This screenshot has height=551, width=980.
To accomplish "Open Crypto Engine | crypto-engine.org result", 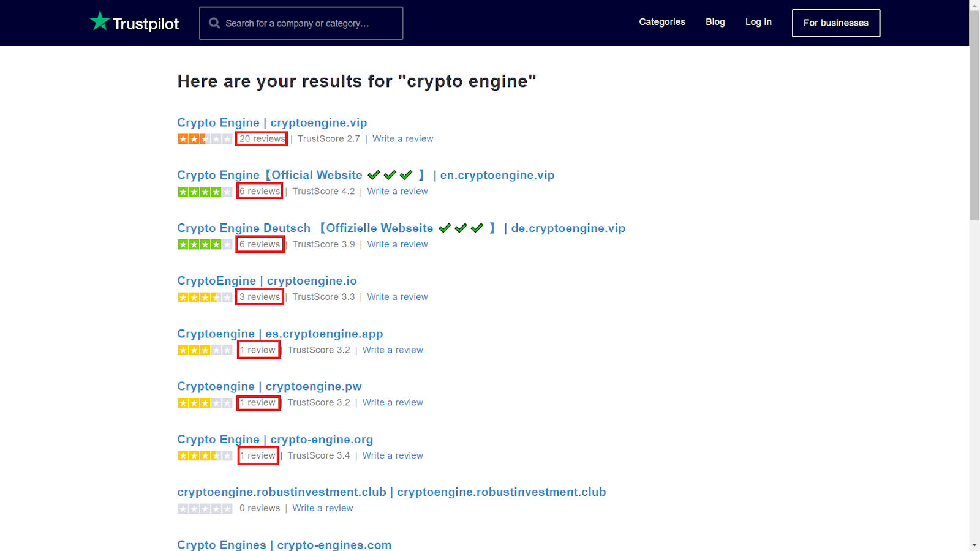I will (275, 440).
